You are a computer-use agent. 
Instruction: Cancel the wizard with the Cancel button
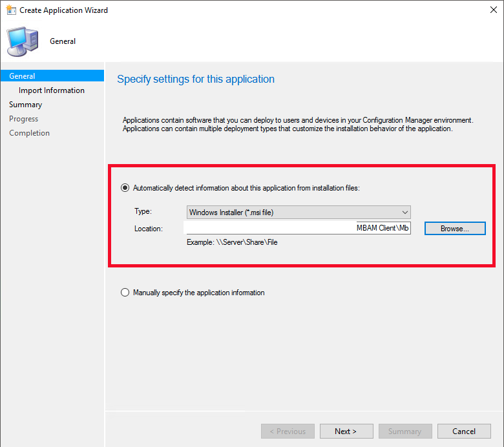click(463, 431)
